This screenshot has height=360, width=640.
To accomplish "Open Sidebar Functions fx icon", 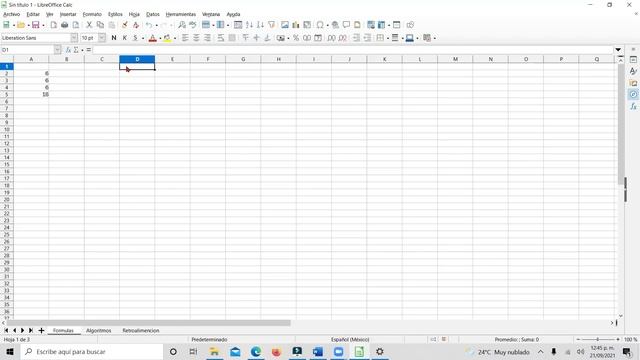I will (x=633, y=107).
